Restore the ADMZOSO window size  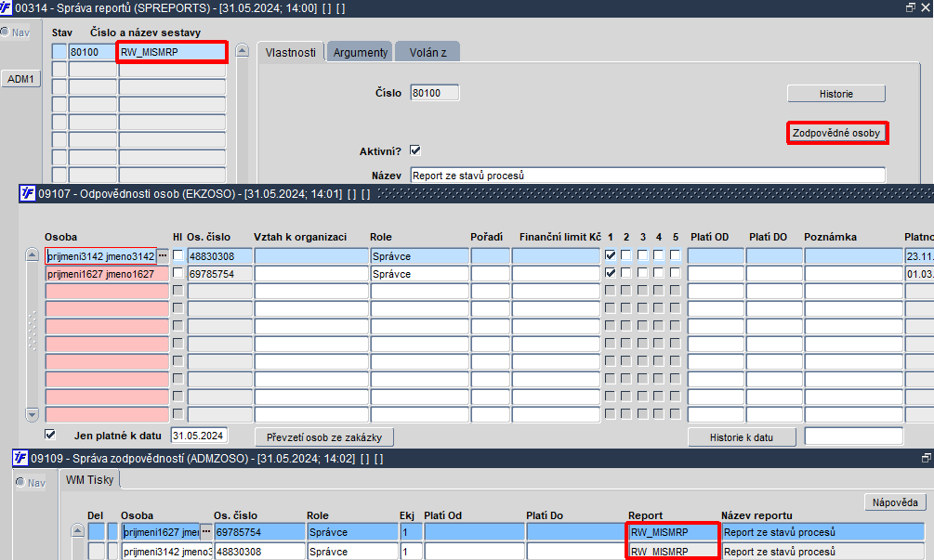tap(927, 458)
